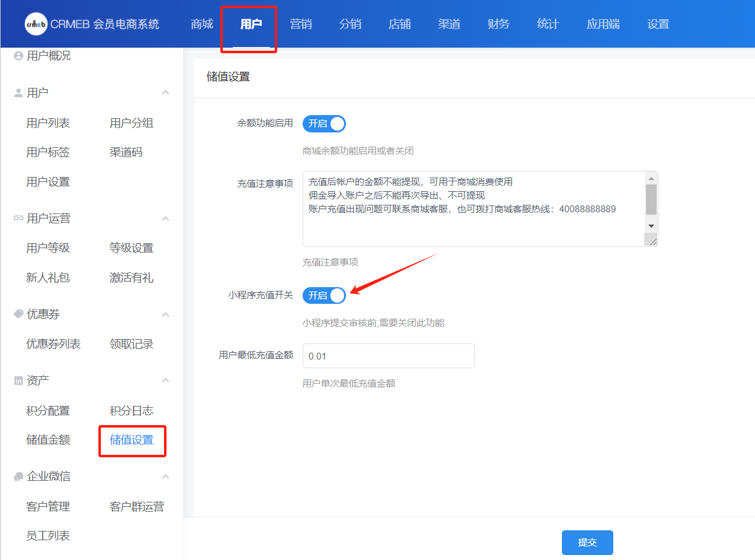
Task: Click the 用户运营 link icon
Action: pos(19,218)
